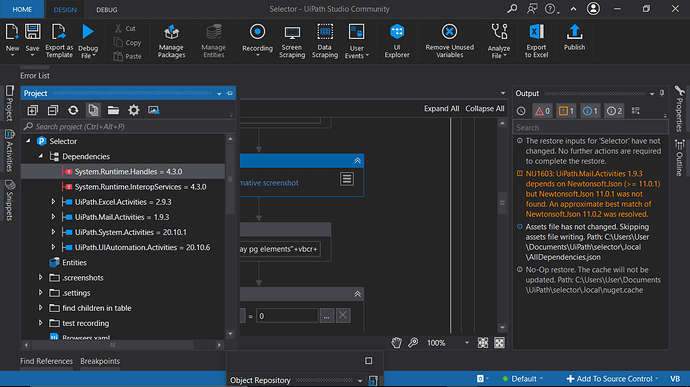Click Add To Source Control

(613, 379)
